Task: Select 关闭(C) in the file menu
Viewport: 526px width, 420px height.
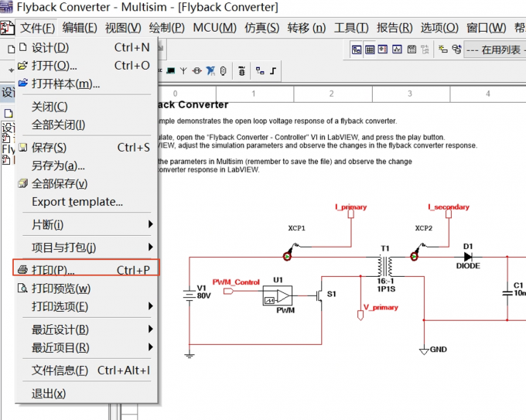Action: click(86, 107)
